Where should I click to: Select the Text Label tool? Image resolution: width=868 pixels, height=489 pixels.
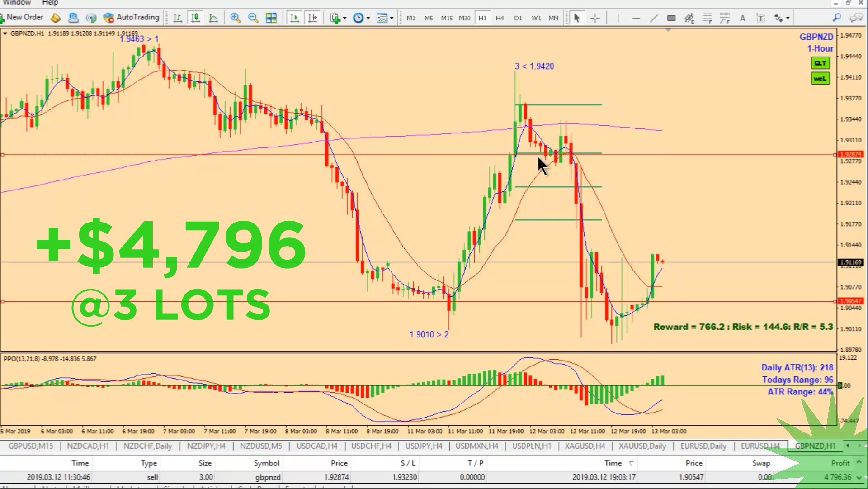[x=760, y=18]
